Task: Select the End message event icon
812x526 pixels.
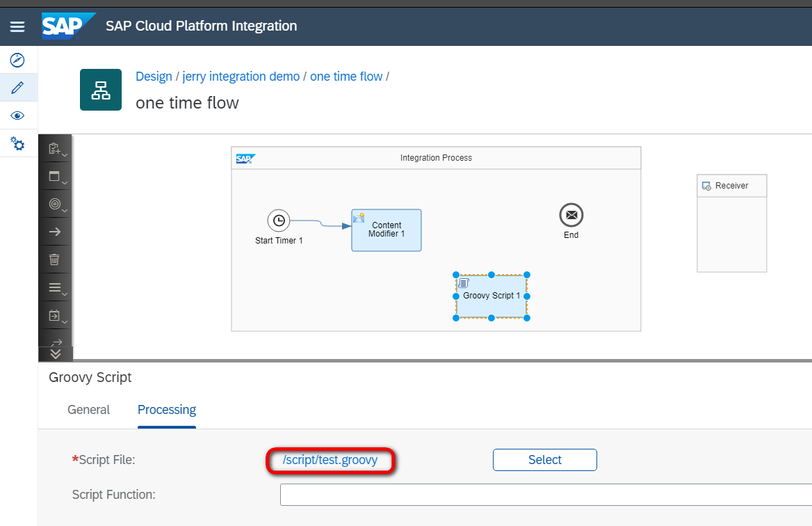Action: pos(571,216)
